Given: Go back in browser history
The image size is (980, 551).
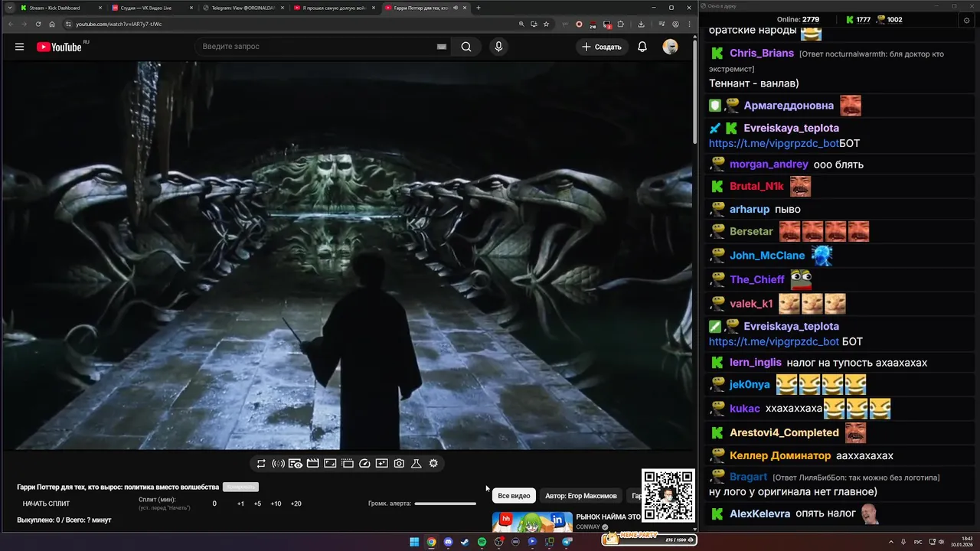Looking at the screenshot, I should [11, 24].
